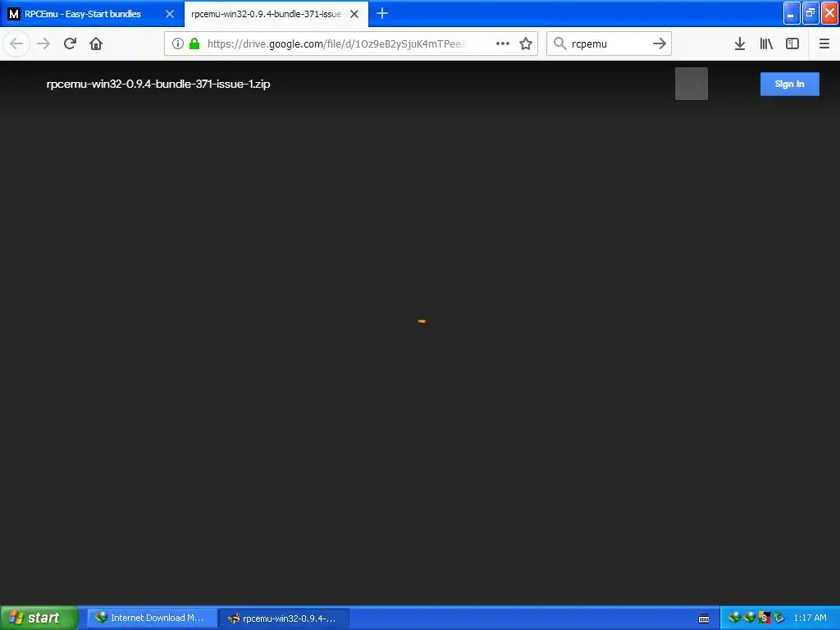This screenshot has height=630, width=840.
Task: Focus the search box containing rcpemu
Action: (609, 43)
